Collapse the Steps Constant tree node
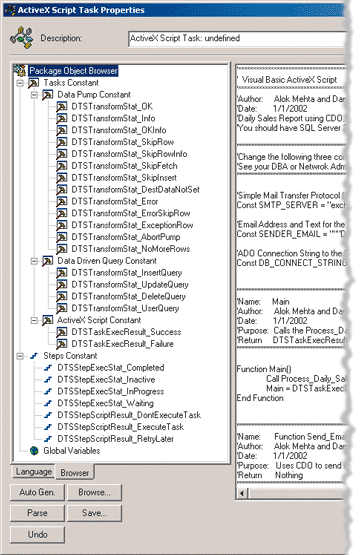 coord(21,356)
